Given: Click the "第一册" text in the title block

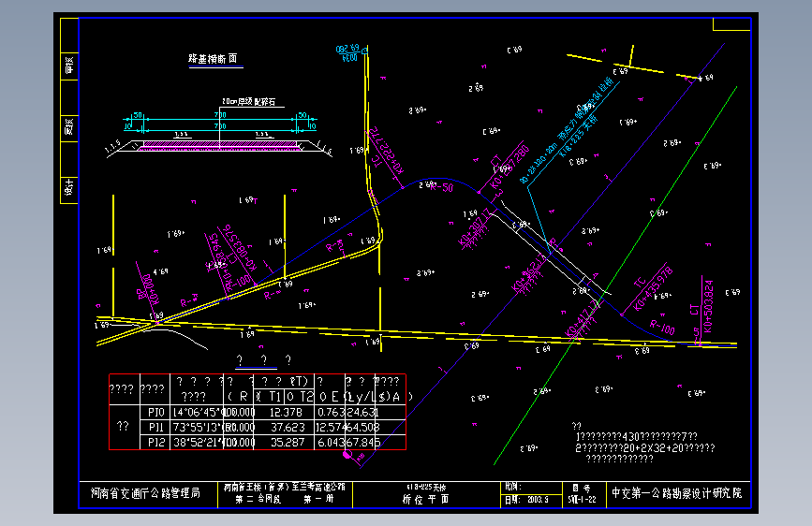Looking at the screenshot, I should click(319, 499).
